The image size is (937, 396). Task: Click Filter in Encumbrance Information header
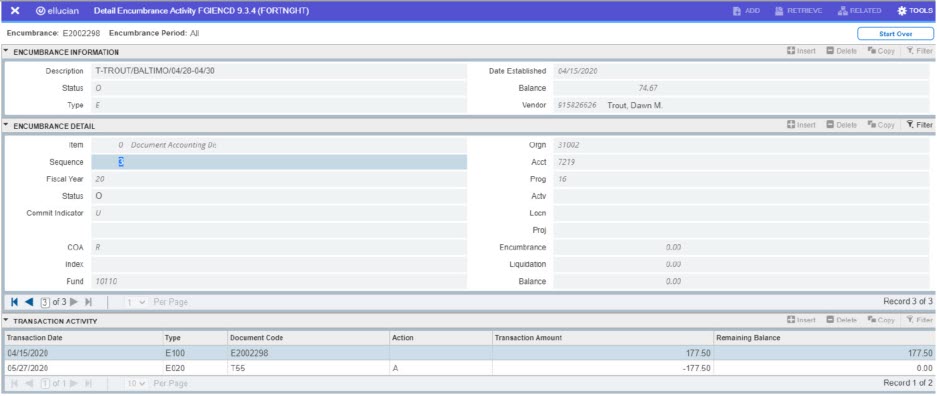click(919, 51)
